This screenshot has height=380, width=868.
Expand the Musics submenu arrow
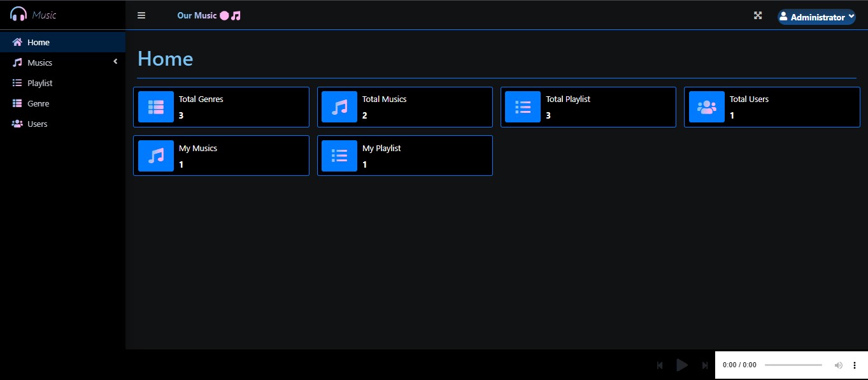coord(115,62)
